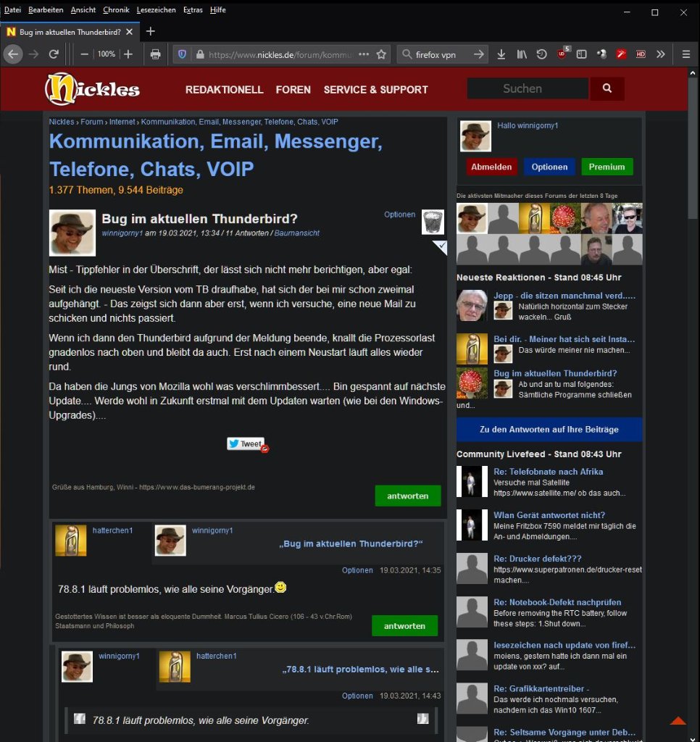Open the Library bookshelf icon
The height and width of the screenshot is (742, 700).
point(522,54)
